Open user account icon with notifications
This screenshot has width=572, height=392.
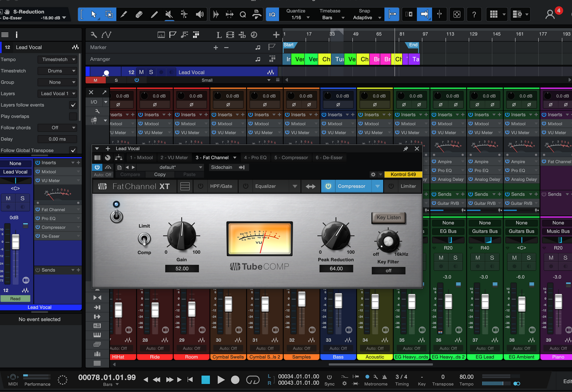click(x=551, y=14)
